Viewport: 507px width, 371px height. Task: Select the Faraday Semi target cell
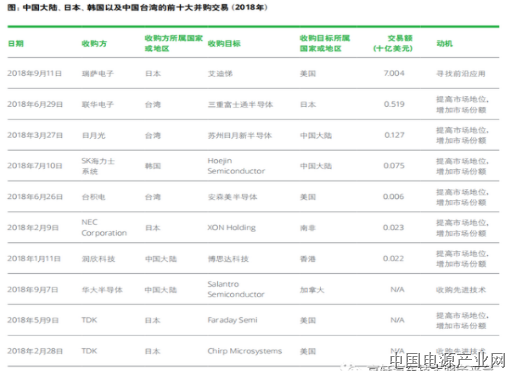tap(232, 320)
